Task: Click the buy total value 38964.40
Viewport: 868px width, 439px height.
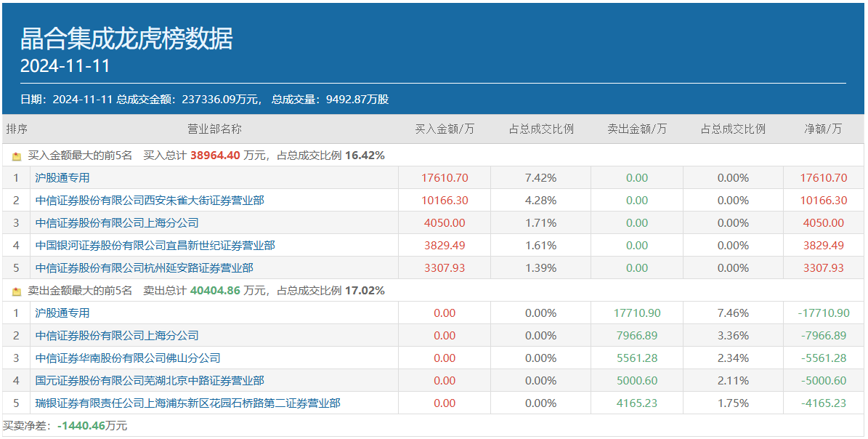Action: point(215,156)
